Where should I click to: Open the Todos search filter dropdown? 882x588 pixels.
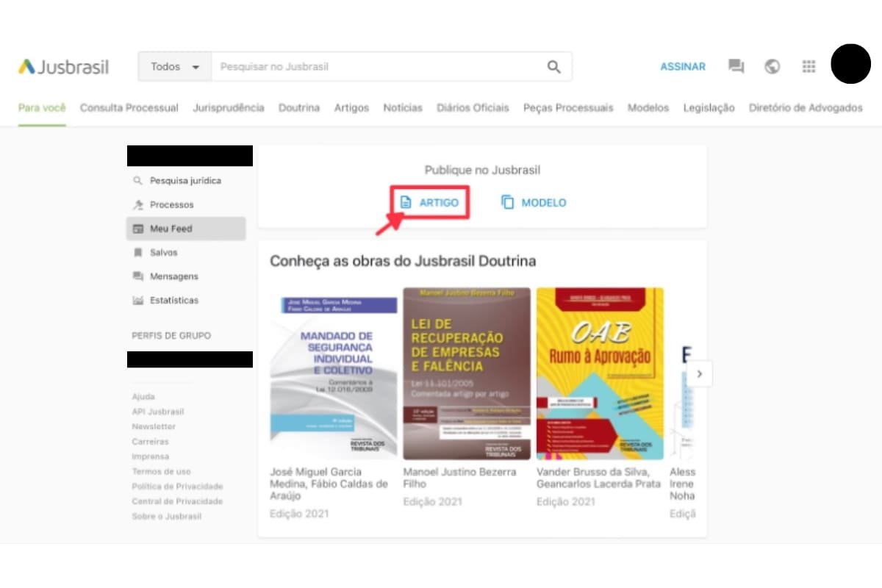pos(175,67)
